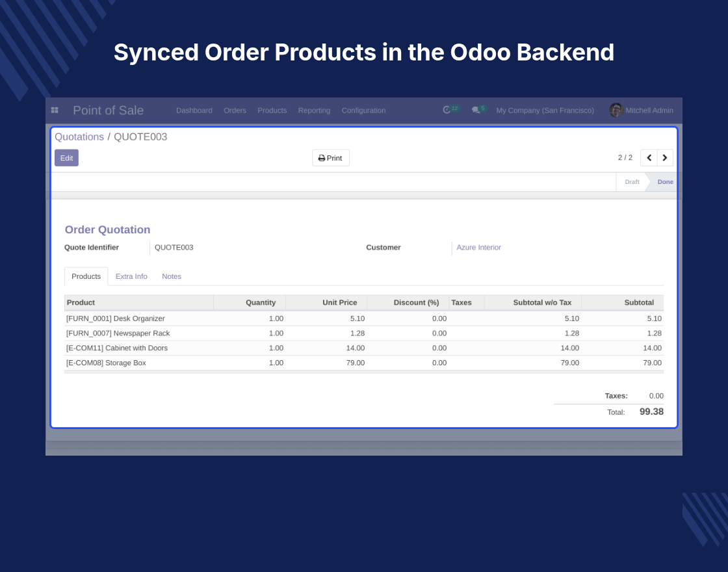728x572 pixels.
Task: Sort by Subtotal w/o Tax column header
Action: tap(533, 303)
